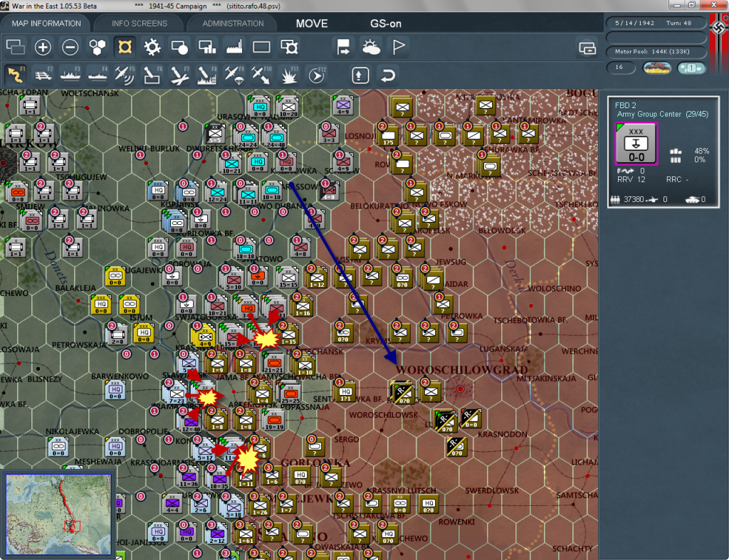729x560 pixels.
Task: Open the MAP INFORMATION tab
Action: (x=46, y=23)
